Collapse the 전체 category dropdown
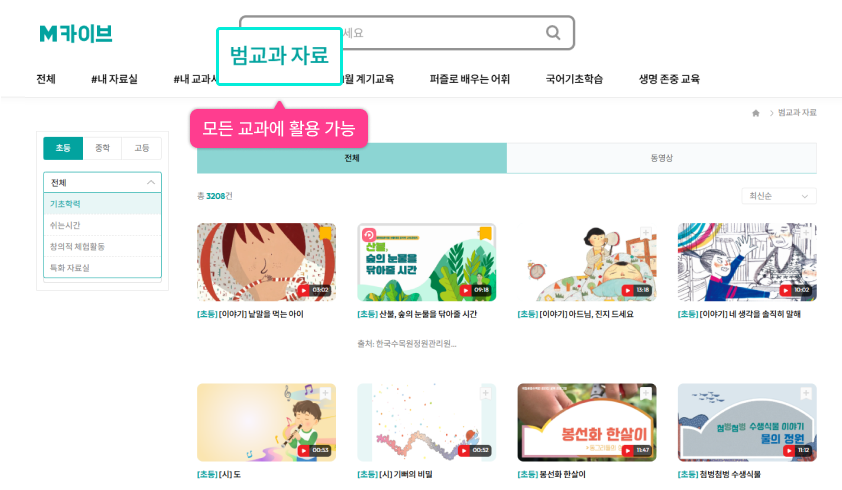Image resolution: width=842 pixels, height=490 pixels. tap(103, 183)
